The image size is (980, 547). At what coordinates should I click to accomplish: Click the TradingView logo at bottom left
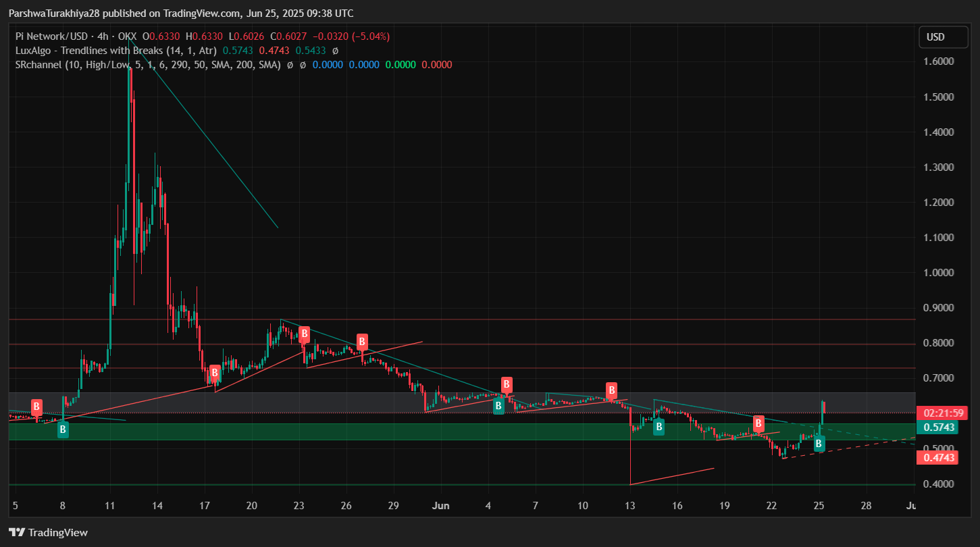point(48,532)
